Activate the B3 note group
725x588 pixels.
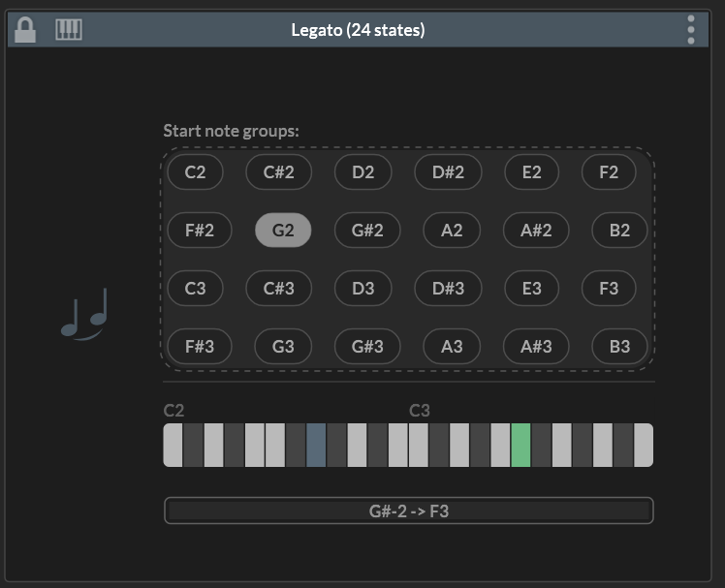click(x=619, y=347)
